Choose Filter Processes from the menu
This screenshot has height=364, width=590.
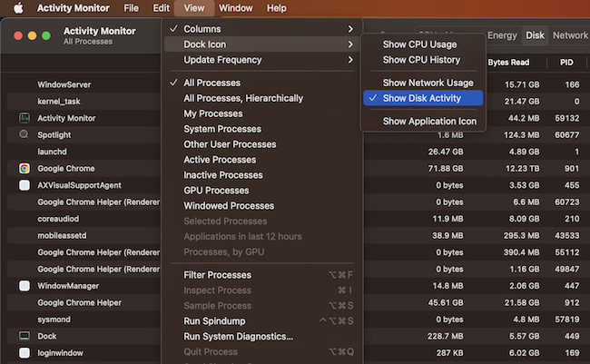click(x=262, y=275)
